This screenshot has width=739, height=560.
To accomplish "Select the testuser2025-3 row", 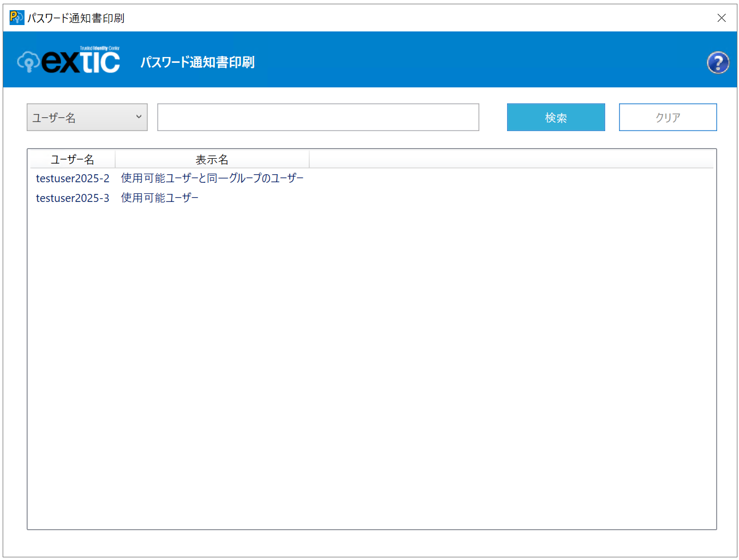I will coord(372,198).
